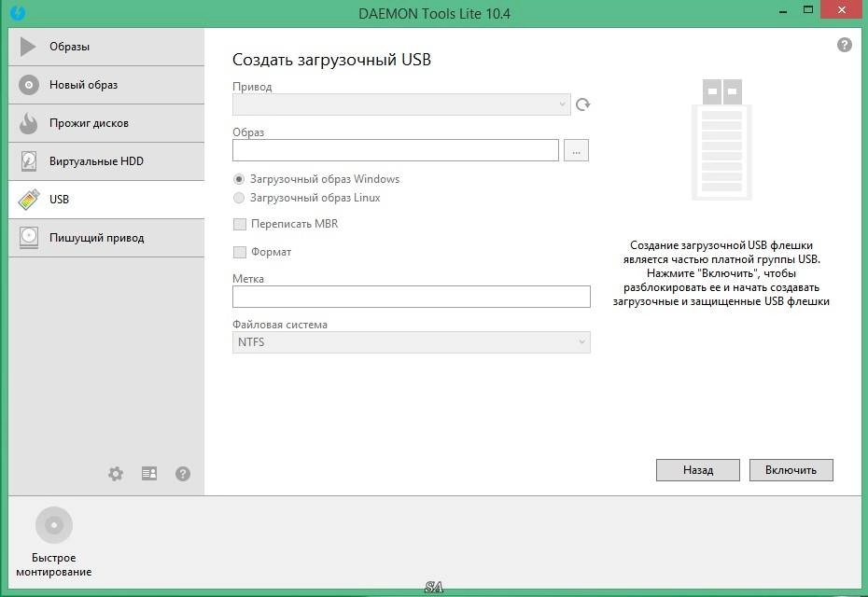The height and width of the screenshot is (597, 868).
Task: Click into the Метка label field
Action: coord(412,297)
